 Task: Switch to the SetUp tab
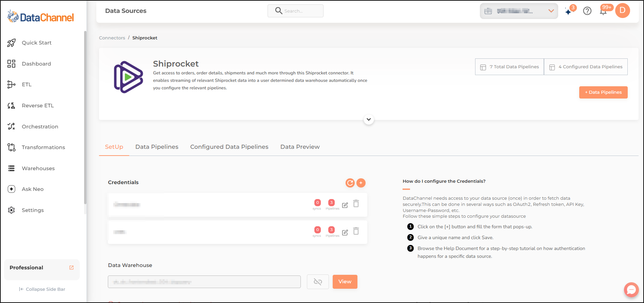pos(114,147)
